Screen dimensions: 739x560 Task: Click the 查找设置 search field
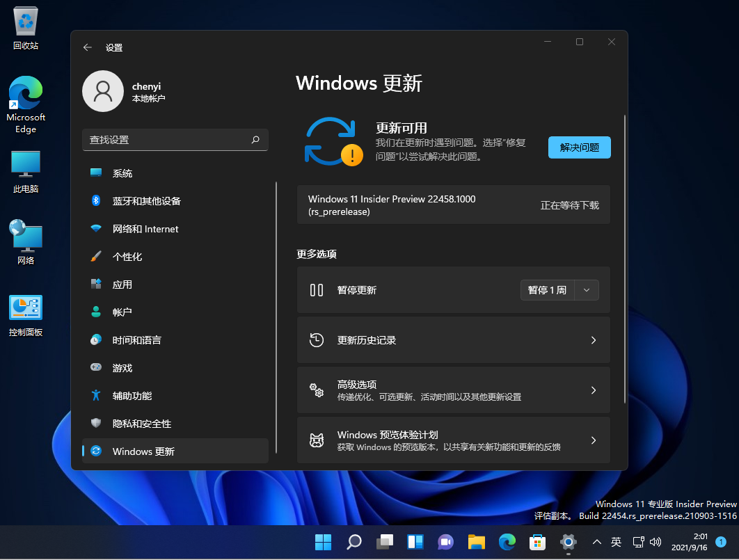167,140
